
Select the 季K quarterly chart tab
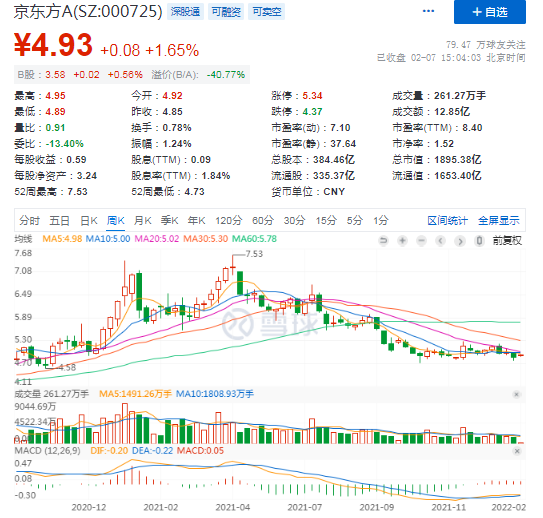(169, 220)
